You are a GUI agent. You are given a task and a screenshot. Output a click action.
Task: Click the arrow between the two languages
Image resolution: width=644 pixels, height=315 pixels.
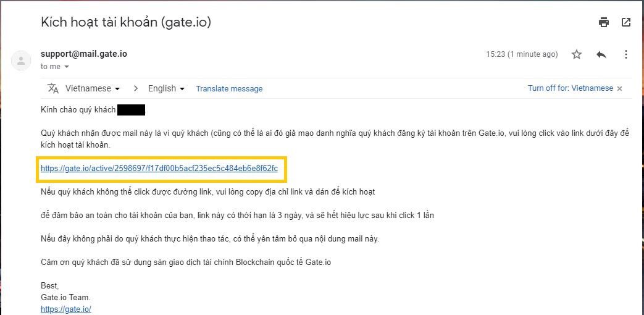(x=135, y=88)
